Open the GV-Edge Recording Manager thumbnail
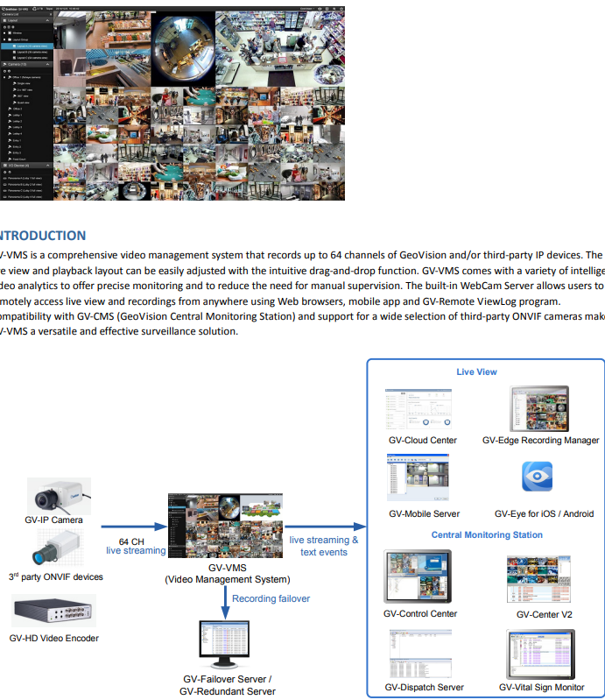This screenshot has height=700, width=605. [539, 408]
